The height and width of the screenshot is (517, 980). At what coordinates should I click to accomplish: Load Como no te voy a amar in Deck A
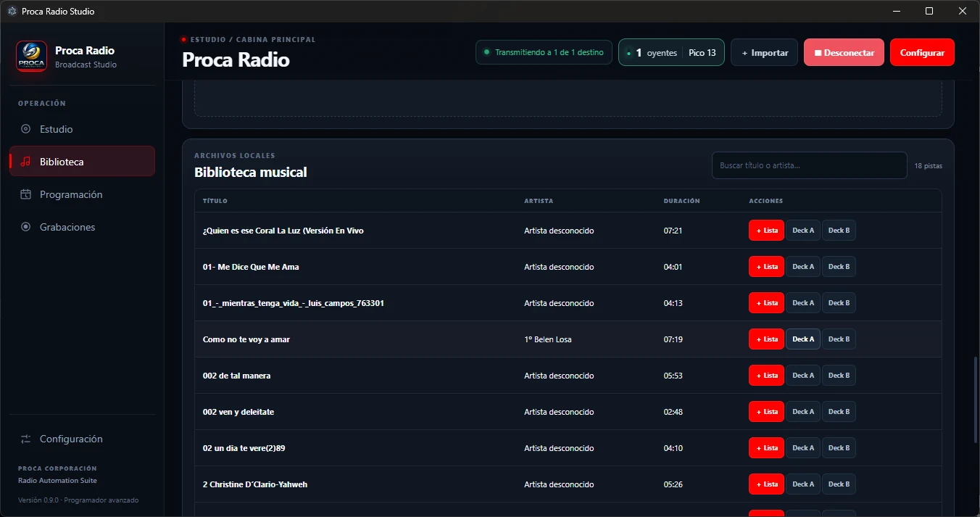(803, 339)
